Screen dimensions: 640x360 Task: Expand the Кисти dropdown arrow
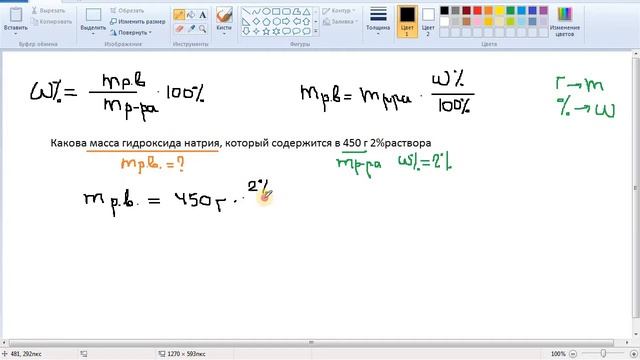[224, 33]
